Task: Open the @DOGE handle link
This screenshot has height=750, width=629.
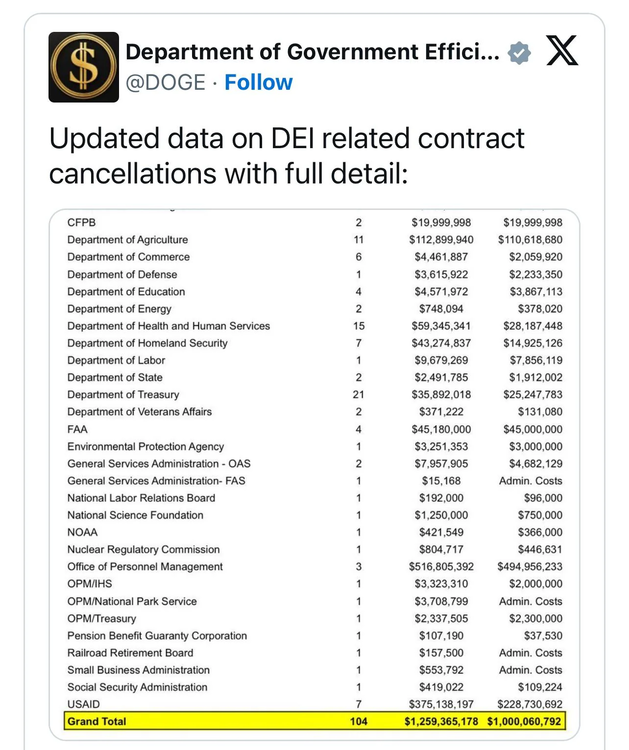Action: 167,82
